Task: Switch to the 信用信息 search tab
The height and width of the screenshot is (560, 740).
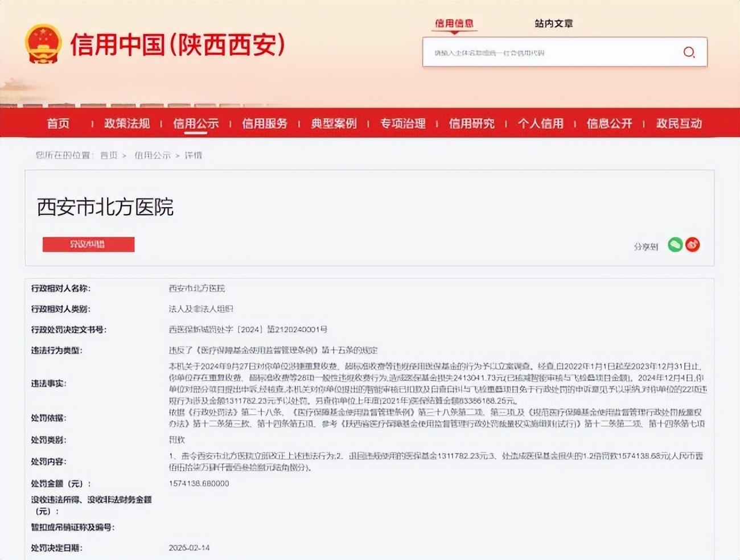Action: 454,23
